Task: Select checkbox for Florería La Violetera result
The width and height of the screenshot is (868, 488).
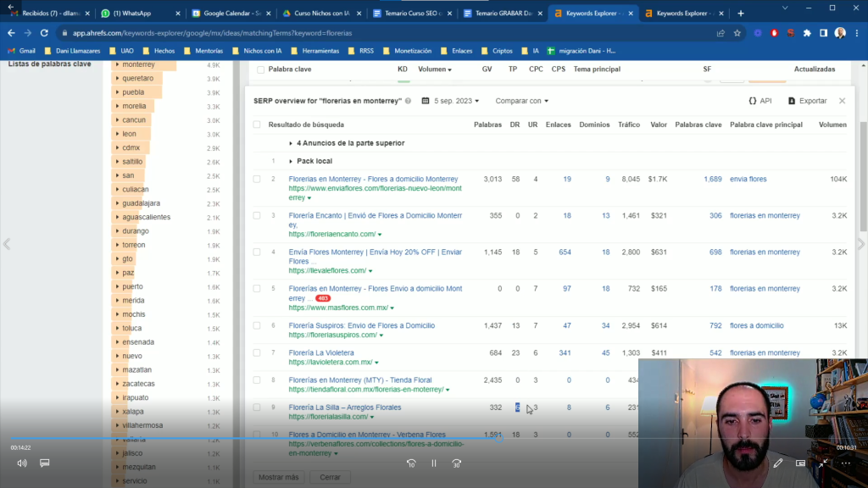Action: (257, 353)
